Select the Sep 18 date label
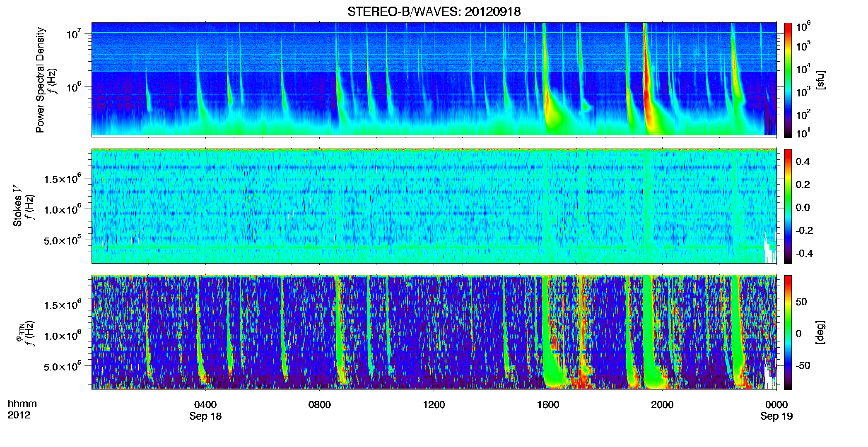 coord(205,416)
